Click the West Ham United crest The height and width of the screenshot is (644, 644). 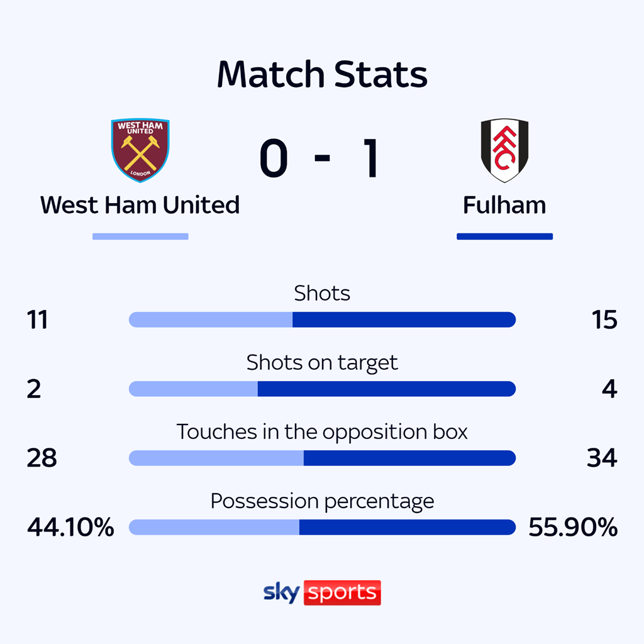point(140,150)
